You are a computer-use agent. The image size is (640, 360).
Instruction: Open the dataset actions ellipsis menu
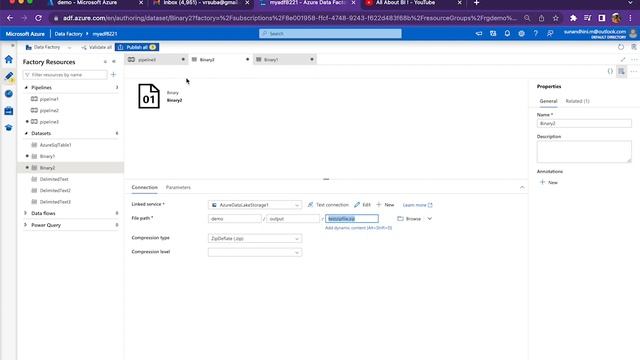coord(633,71)
